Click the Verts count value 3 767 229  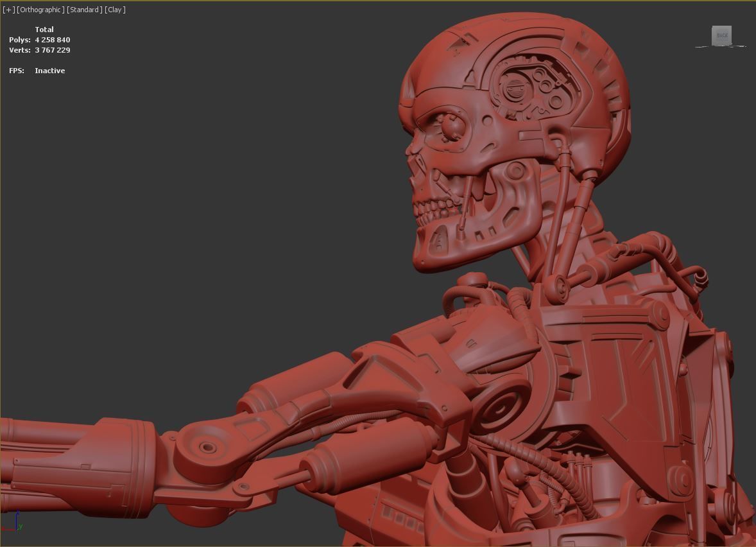point(53,49)
